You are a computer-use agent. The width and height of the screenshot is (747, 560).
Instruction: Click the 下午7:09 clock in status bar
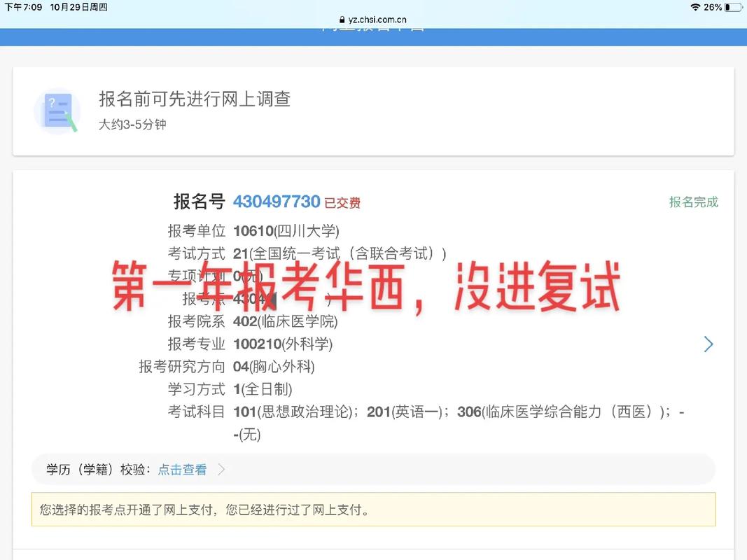pos(23,7)
